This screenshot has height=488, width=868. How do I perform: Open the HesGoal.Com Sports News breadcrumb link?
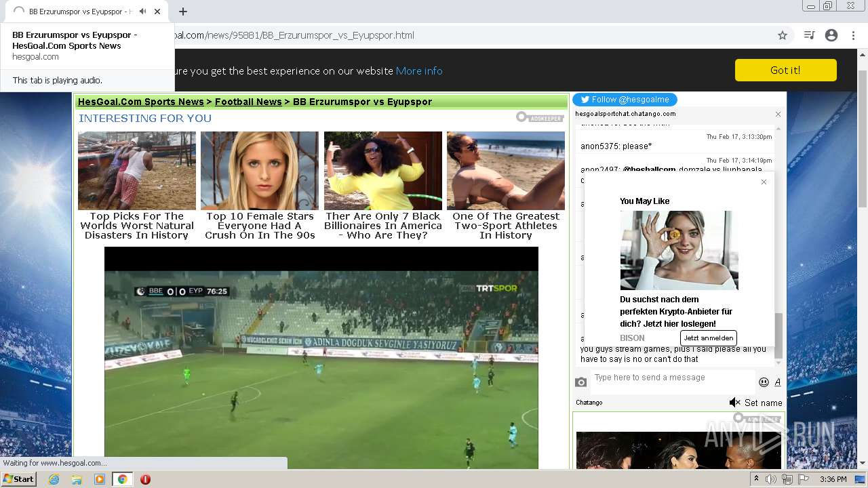click(141, 102)
